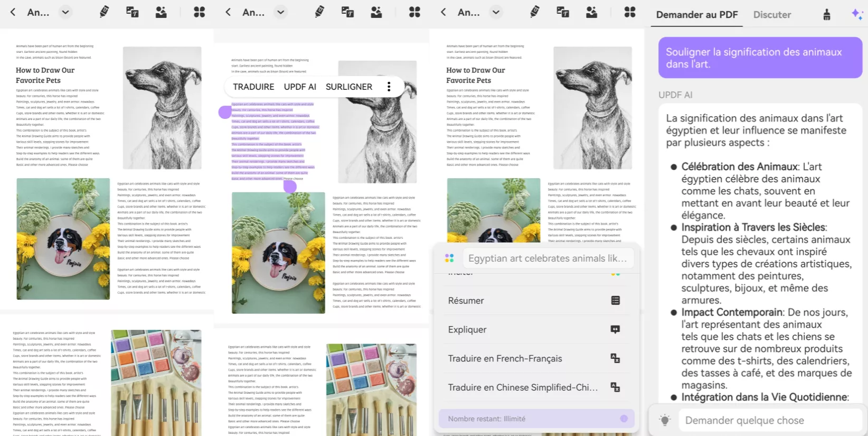This screenshot has width=868, height=436.
Task: Tap the person-with-sparkle icon in the middle screen
Action: (x=376, y=12)
